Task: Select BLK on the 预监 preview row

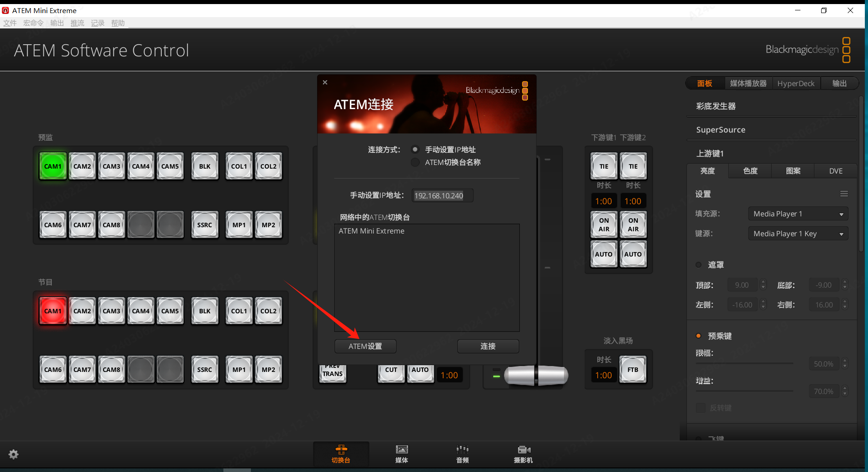Action: (x=205, y=166)
